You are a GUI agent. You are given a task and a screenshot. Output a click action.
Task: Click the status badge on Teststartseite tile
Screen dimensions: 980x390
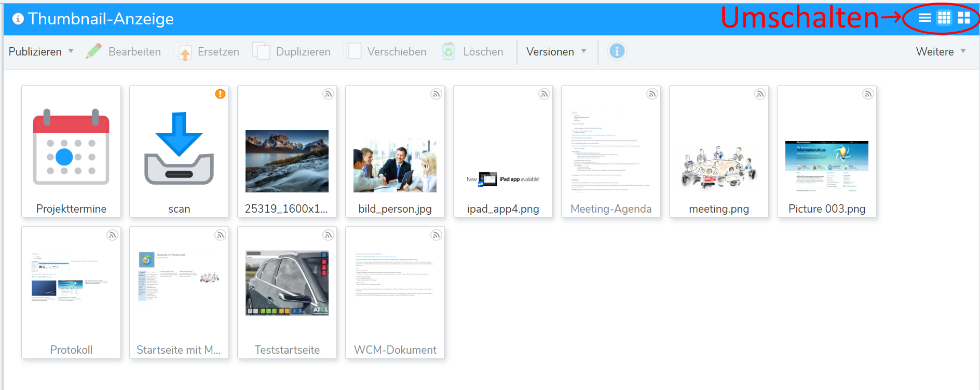(328, 235)
